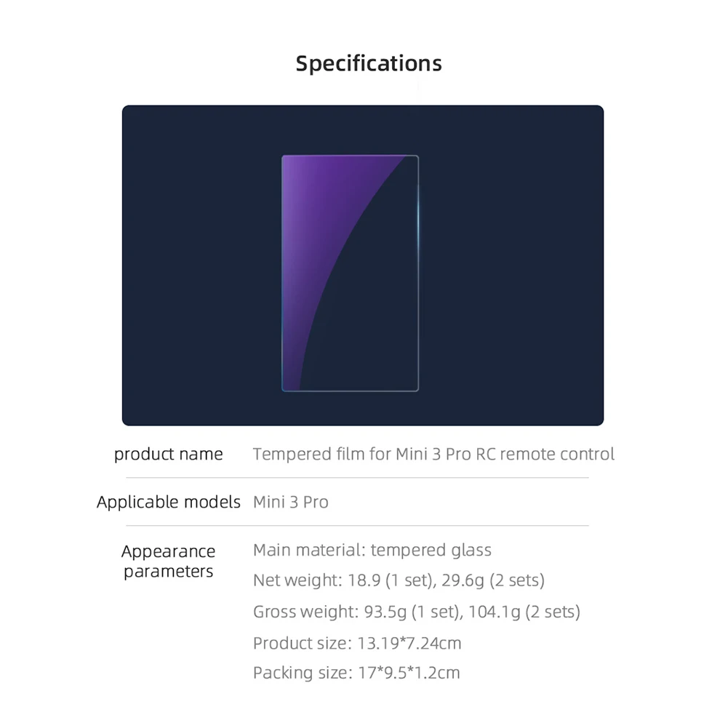Image resolution: width=728 pixels, height=728 pixels.
Task: Click the "Mini 3 Pro" model value
Action: click(291, 502)
